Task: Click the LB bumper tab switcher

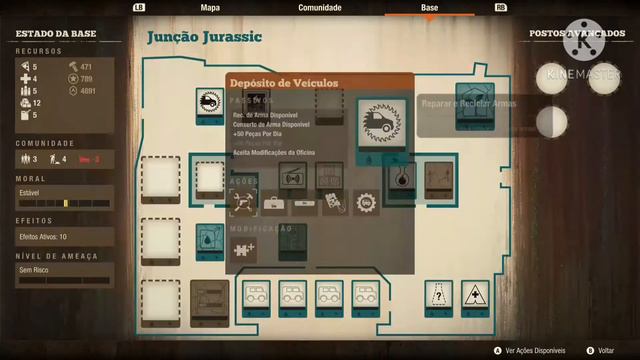Action: [139, 7]
